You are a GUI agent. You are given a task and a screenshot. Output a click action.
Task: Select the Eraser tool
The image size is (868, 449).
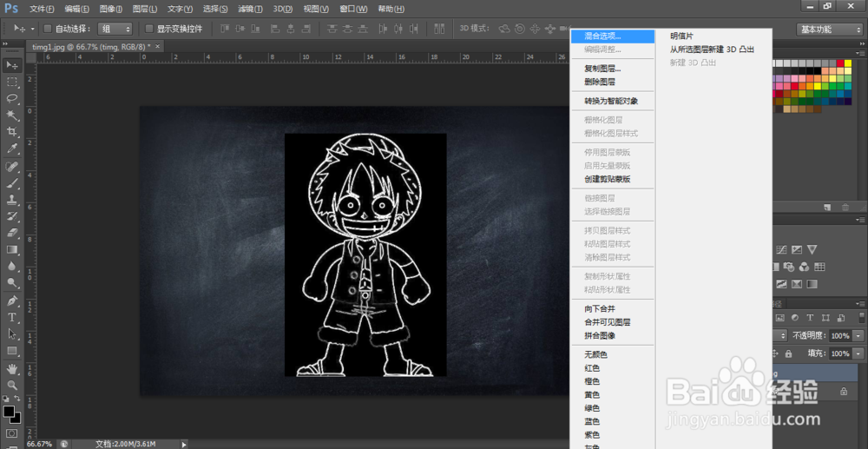tap(12, 233)
